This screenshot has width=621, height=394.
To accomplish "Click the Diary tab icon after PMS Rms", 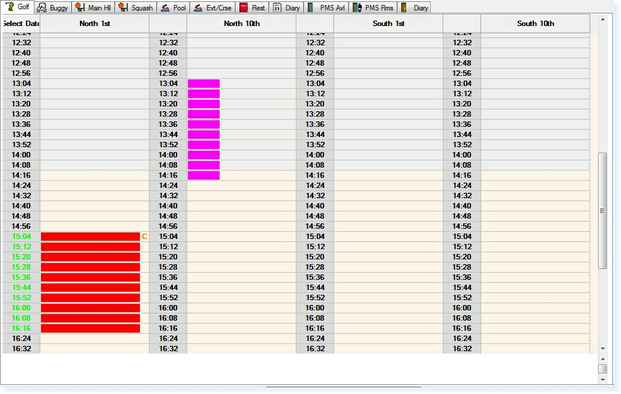I will (404, 8).
